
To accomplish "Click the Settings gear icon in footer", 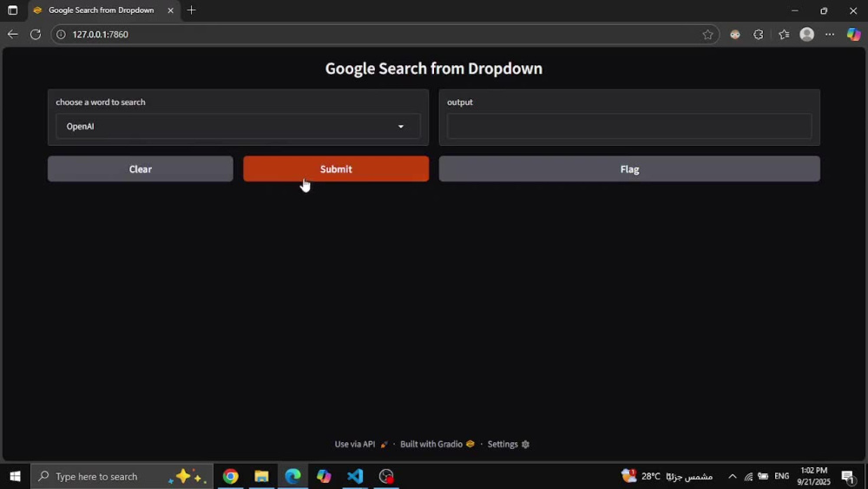I will pyautogui.click(x=525, y=444).
